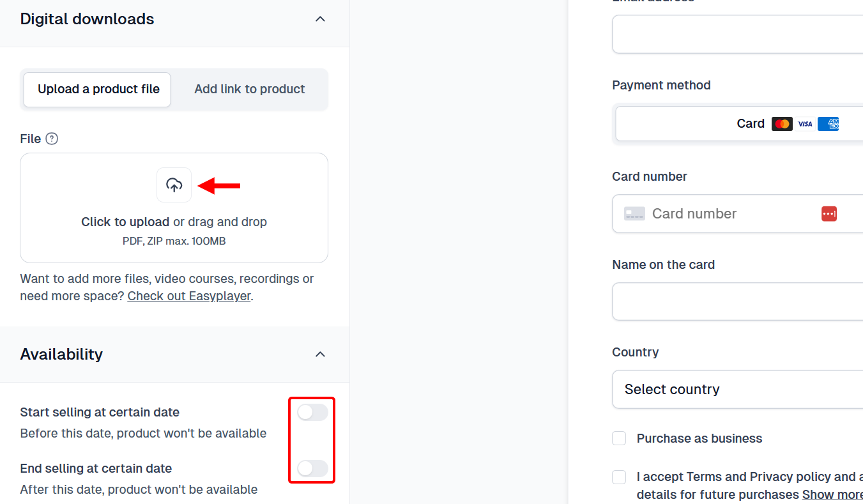Click the Name on the card input field
863x504 pixels.
[x=735, y=301]
